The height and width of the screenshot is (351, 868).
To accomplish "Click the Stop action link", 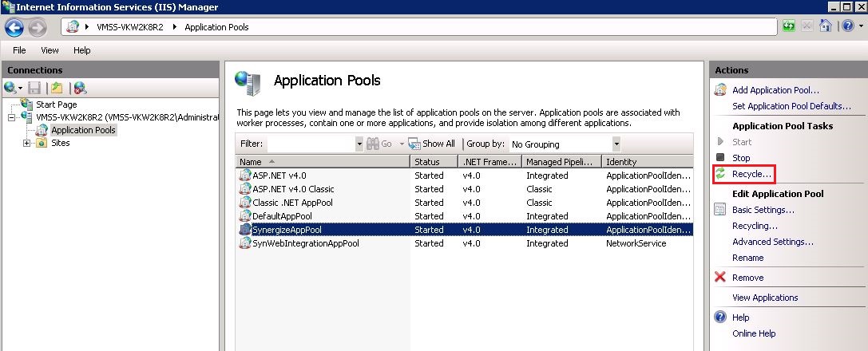I will [741, 158].
